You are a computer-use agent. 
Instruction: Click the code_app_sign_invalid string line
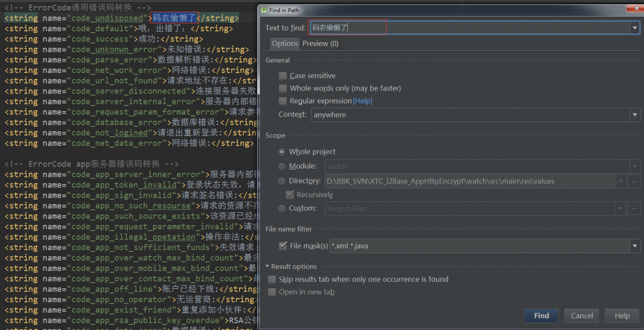[131, 195]
